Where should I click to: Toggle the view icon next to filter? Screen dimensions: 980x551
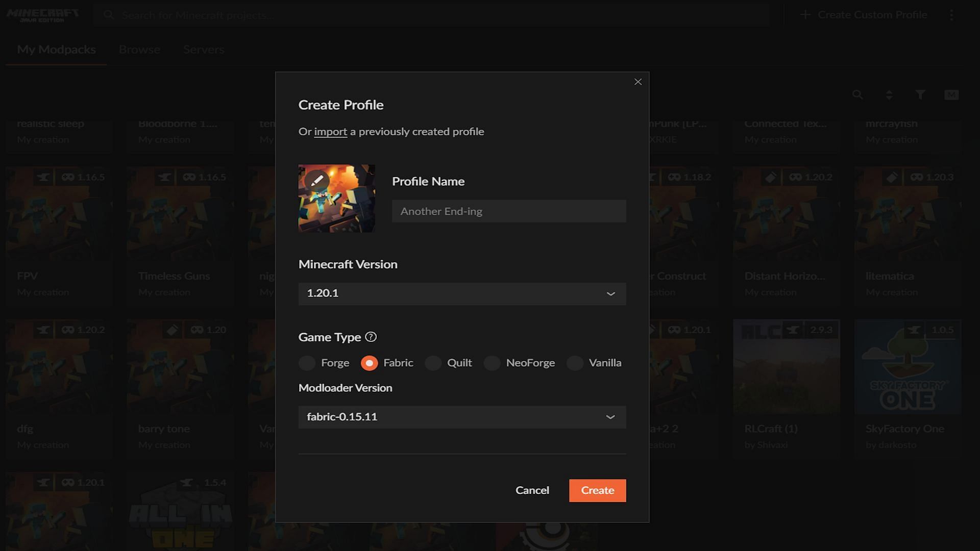coord(951,95)
